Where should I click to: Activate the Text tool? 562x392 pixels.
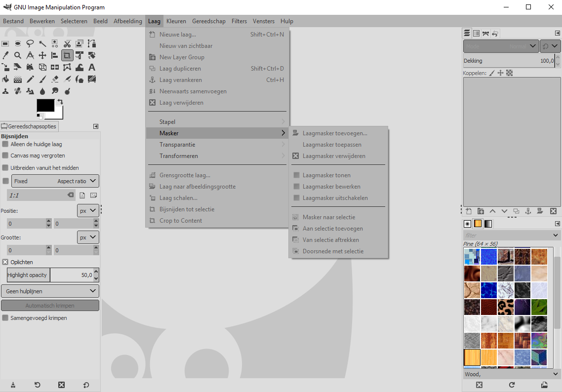click(x=92, y=67)
